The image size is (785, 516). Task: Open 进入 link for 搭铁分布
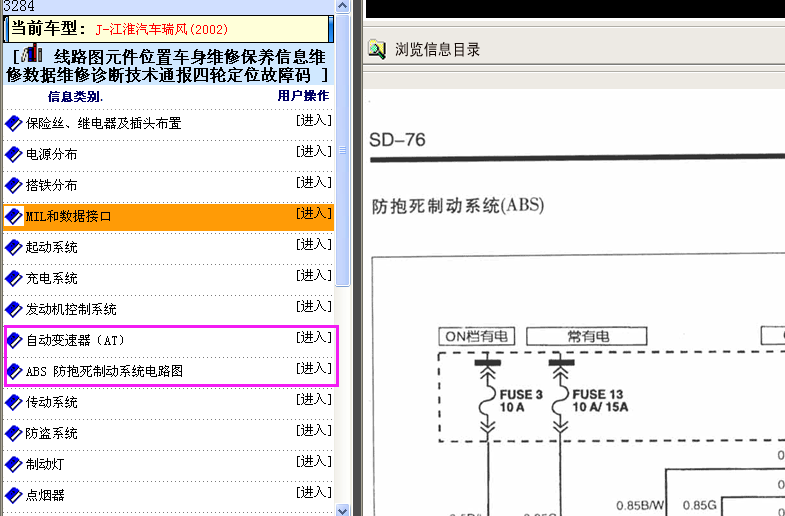(314, 182)
